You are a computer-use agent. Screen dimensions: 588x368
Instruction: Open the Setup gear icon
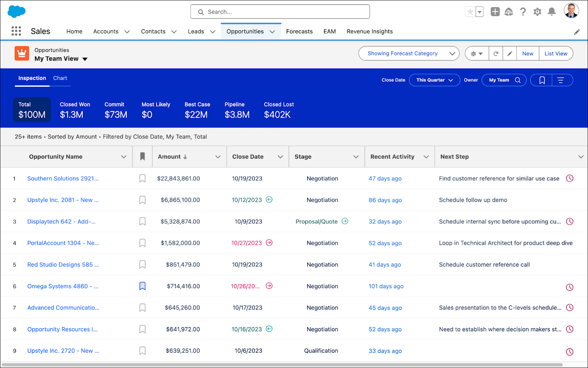coord(537,12)
